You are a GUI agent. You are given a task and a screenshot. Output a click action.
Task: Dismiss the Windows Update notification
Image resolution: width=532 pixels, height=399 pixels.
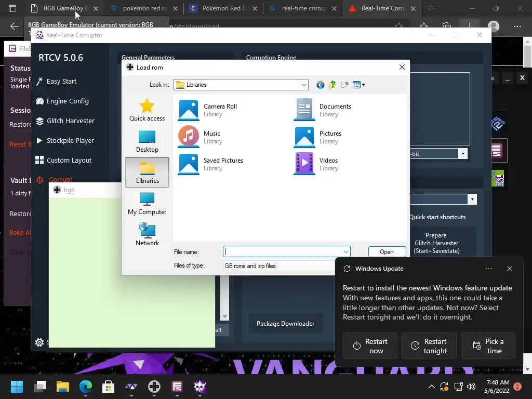click(509, 269)
